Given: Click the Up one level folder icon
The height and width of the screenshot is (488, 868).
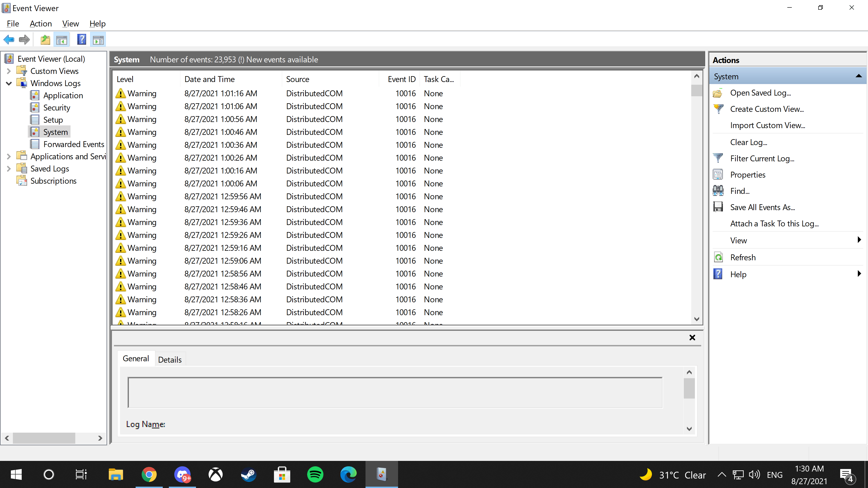Looking at the screenshot, I should (x=45, y=40).
